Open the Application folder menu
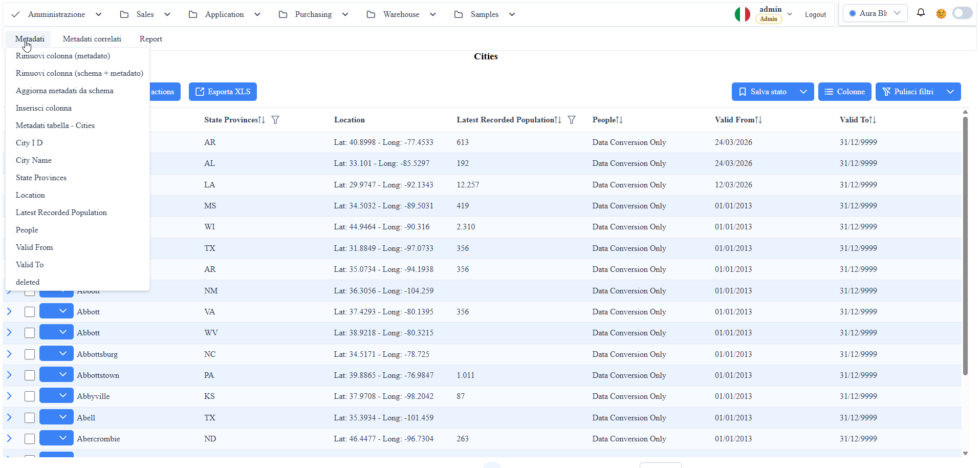The height and width of the screenshot is (468, 980). click(x=225, y=14)
